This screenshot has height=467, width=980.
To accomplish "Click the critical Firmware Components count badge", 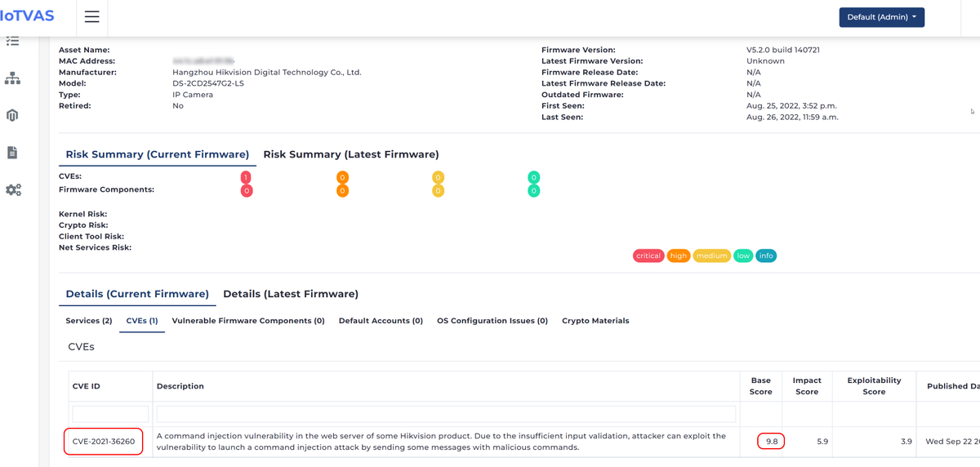I will [247, 190].
